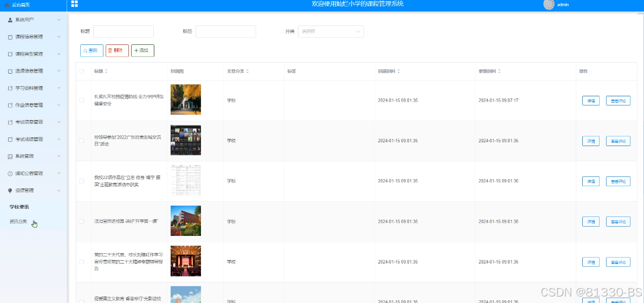
Task: Sort by 更新时间 column arrows
Action: pyautogui.click(x=499, y=71)
